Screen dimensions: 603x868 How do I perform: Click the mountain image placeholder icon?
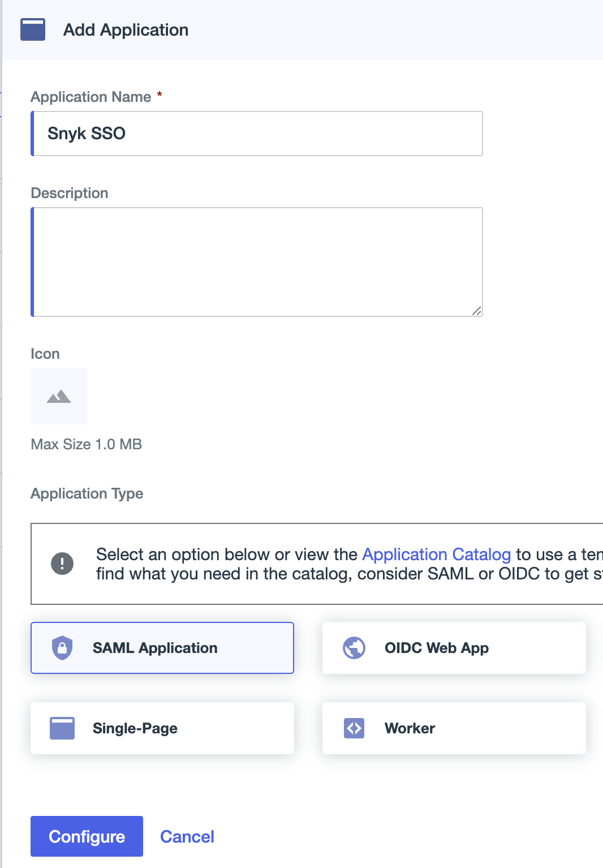(58, 396)
